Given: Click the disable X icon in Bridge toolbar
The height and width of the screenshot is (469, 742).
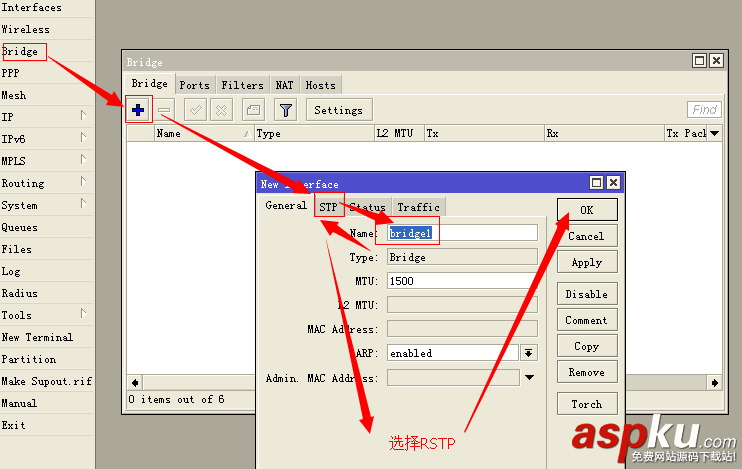Looking at the screenshot, I should [x=221, y=110].
